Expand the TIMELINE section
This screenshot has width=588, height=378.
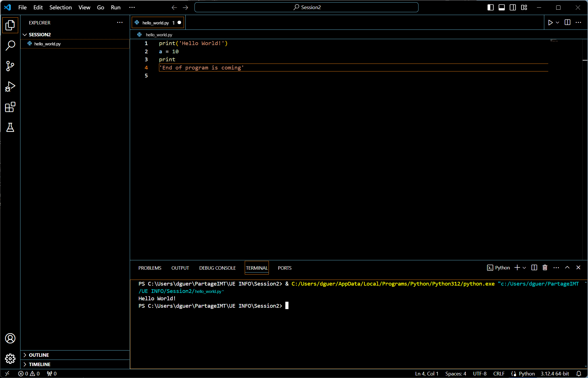click(x=39, y=364)
